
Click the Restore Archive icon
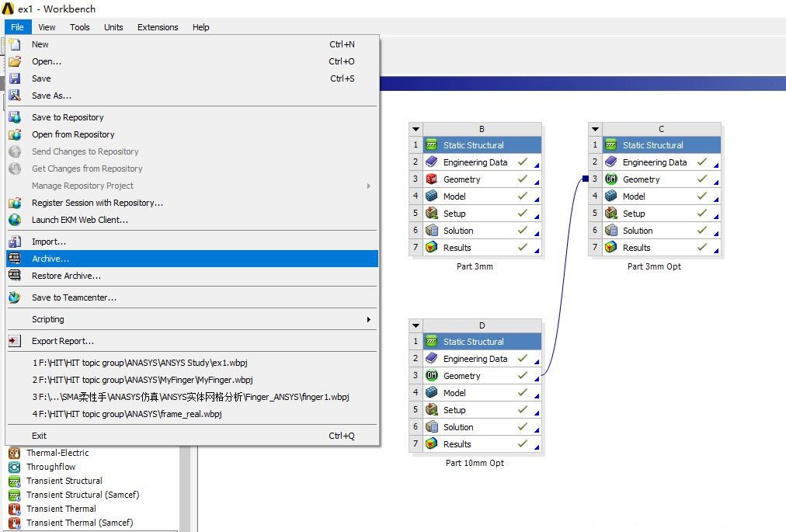point(15,275)
